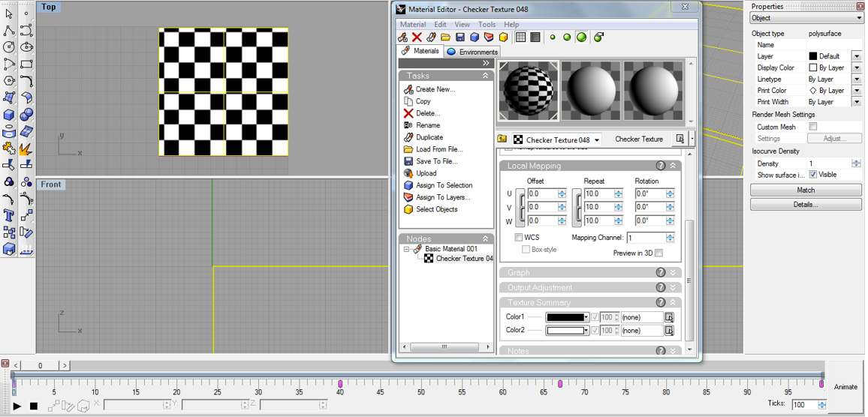Image resolution: width=868 pixels, height=417 pixels.
Task: Click the Color1 black color swatch
Action: click(567, 317)
